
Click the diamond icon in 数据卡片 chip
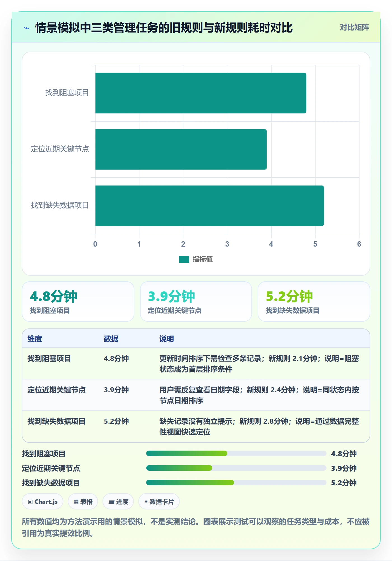[x=146, y=502]
